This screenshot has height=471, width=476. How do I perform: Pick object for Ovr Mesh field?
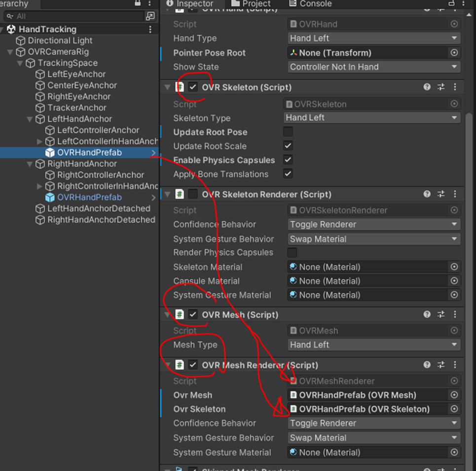click(454, 395)
